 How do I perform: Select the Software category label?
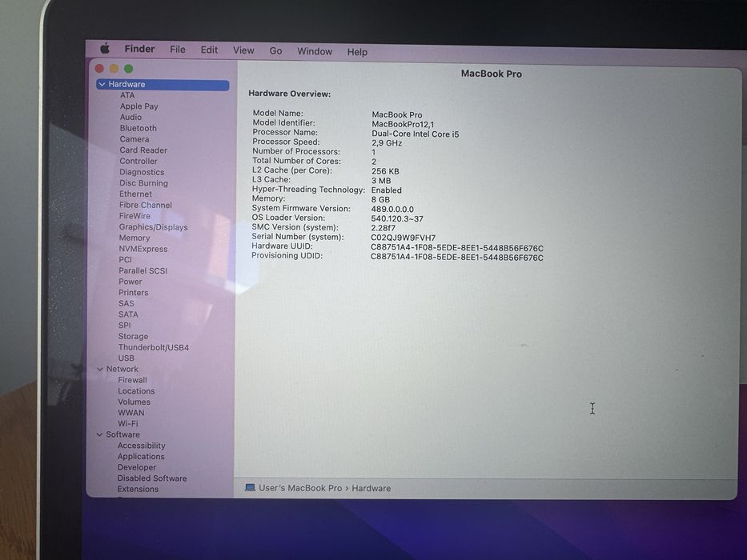tap(123, 434)
